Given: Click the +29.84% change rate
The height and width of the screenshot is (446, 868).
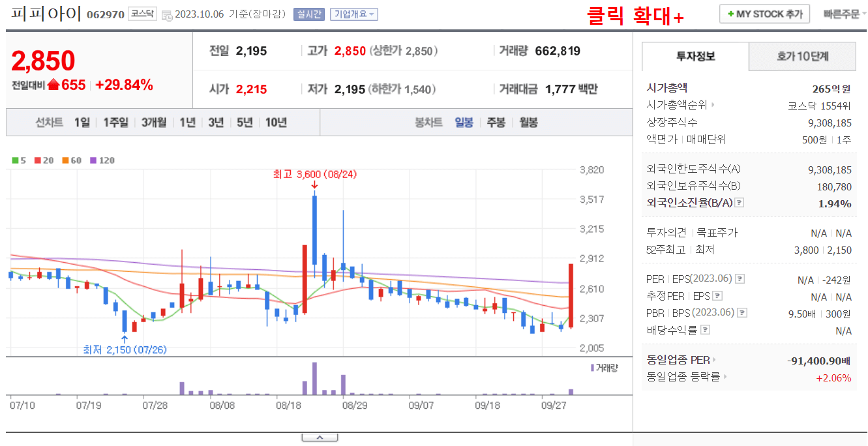Looking at the screenshot, I should point(124,85).
